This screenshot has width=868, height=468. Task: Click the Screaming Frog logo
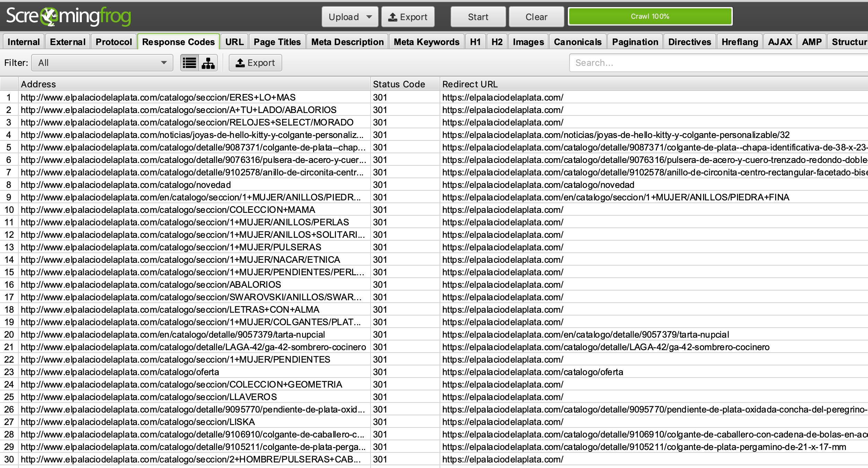(x=69, y=16)
